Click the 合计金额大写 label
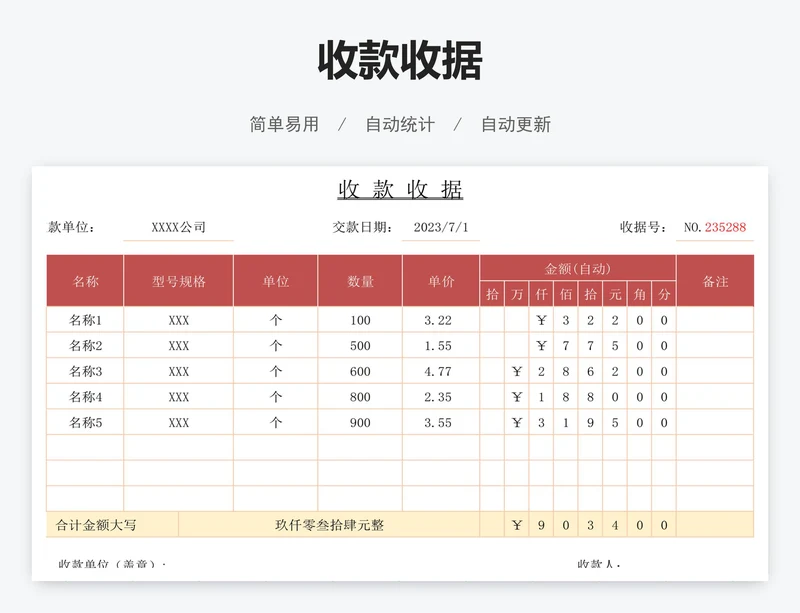The width and height of the screenshot is (800, 613). (x=96, y=525)
